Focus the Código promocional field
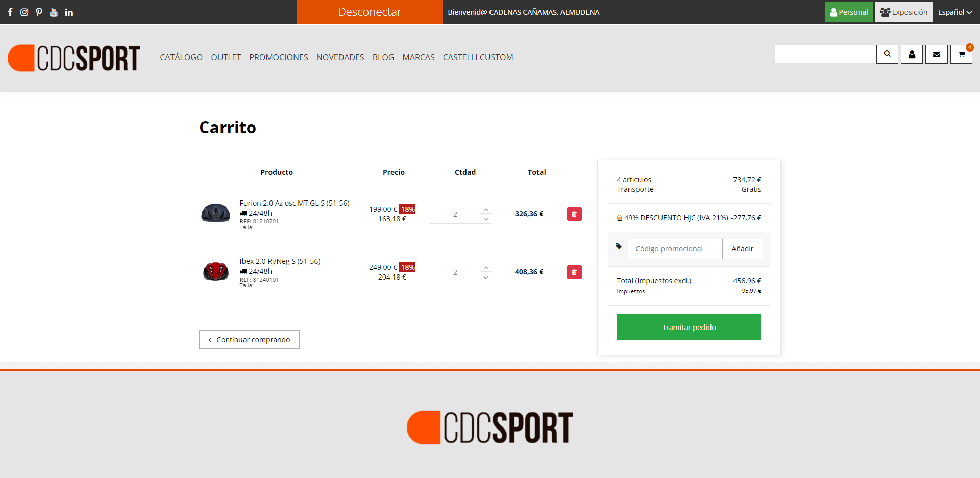 click(675, 249)
